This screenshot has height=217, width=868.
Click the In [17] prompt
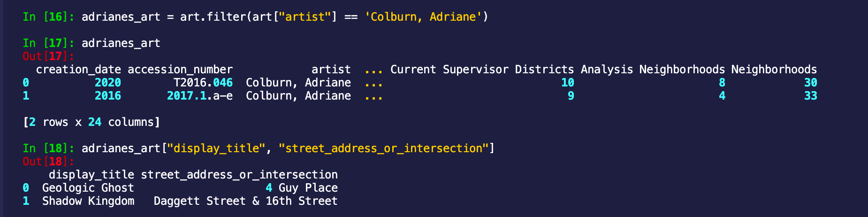click(48, 43)
